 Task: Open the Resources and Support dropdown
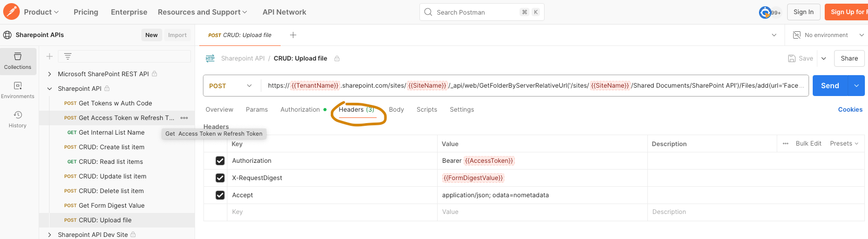point(202,12)
